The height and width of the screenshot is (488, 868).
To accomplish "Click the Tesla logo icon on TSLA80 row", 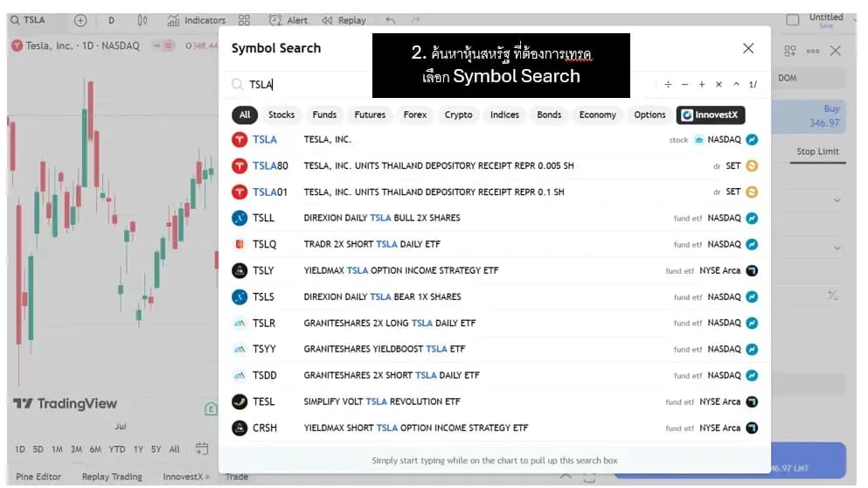I will [x=240, y=165].
